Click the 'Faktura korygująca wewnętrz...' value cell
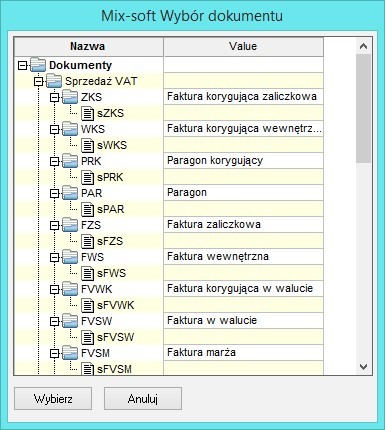The image size is (385, 430). pyautogui.click(x=243, y=129)
